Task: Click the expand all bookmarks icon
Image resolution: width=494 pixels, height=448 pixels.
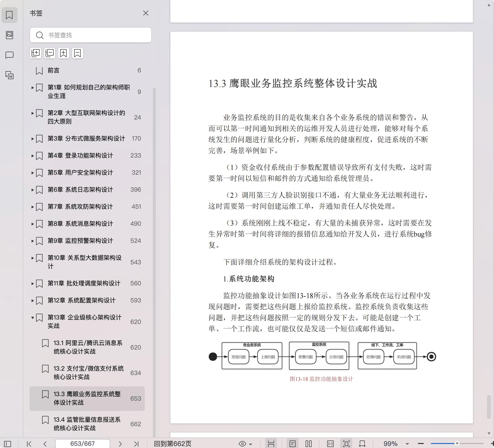Action: coord(36,53)
